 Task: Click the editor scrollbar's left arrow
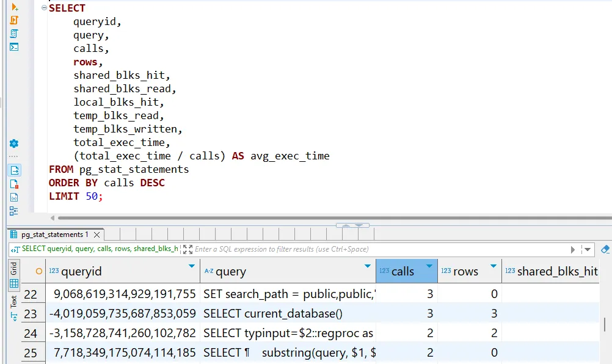[53, 218]
